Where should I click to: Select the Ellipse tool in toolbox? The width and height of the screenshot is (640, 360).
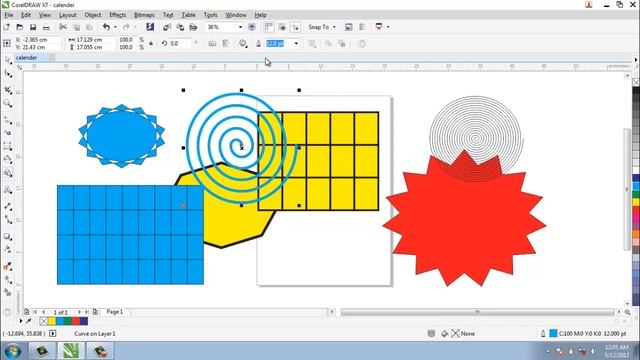(7, 160)
